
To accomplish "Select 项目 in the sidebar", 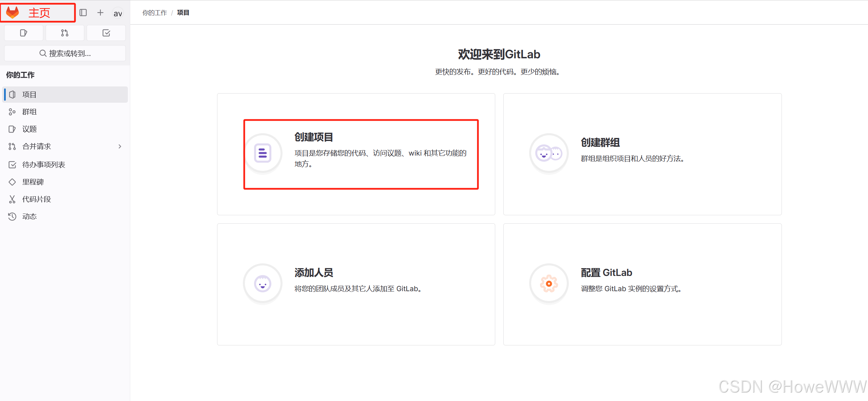I will (65, 95).
